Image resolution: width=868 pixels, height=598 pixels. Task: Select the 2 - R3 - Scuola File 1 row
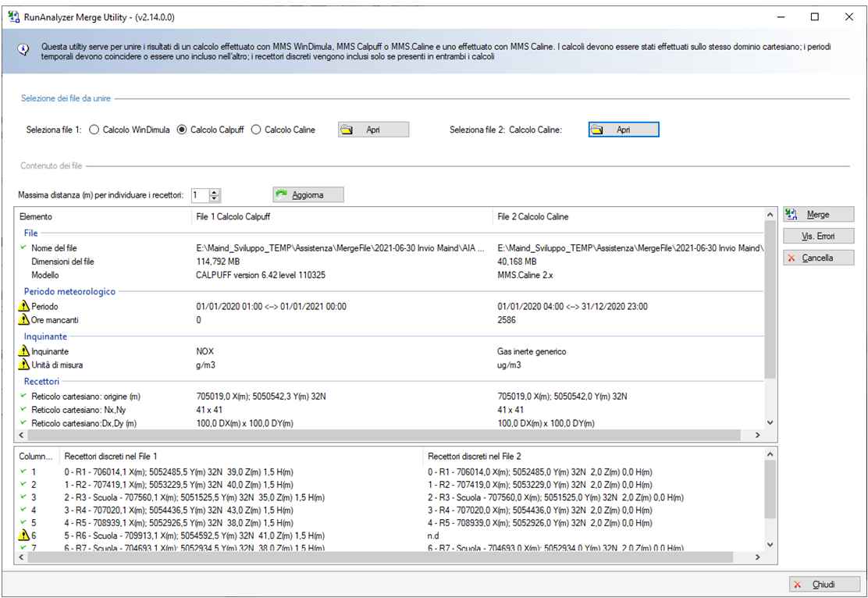click(x=194, y=497)
